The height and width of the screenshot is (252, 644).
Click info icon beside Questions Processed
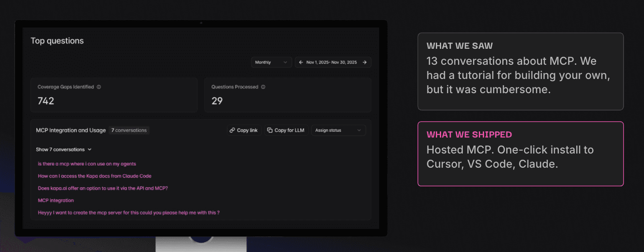click(263, 87)
